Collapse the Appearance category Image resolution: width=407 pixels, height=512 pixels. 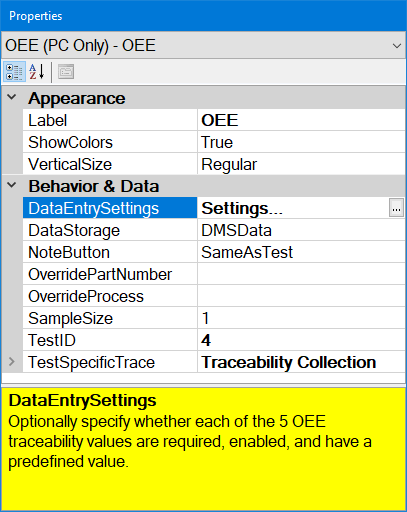coord(12,97)
